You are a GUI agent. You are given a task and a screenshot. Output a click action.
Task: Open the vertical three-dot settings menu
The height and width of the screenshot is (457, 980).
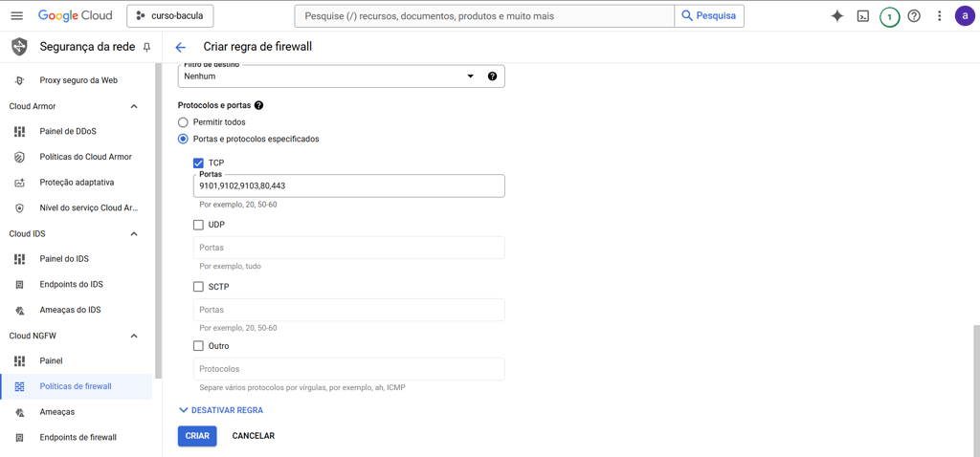(939, 16)
